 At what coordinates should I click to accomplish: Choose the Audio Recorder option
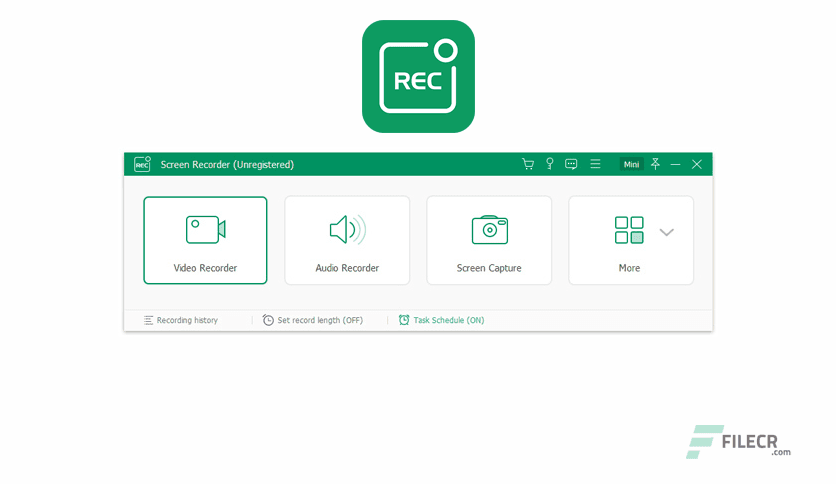click(347, 240)
